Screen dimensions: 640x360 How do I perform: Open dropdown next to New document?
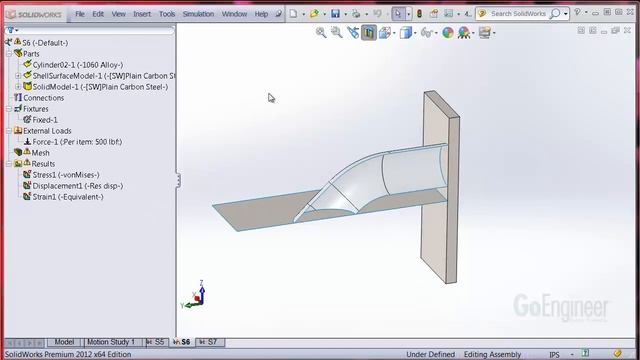click(x=303, y=14)
